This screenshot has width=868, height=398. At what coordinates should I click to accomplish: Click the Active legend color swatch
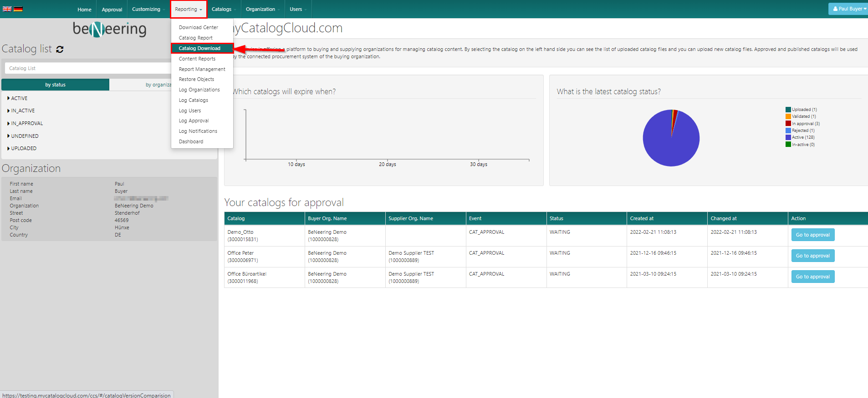[788, 137]
